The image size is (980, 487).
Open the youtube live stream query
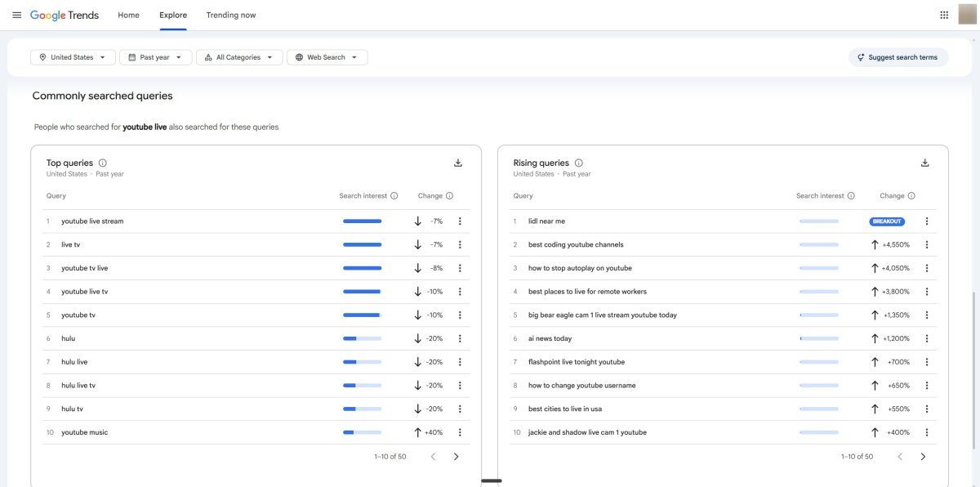click(x=92, y=221)
